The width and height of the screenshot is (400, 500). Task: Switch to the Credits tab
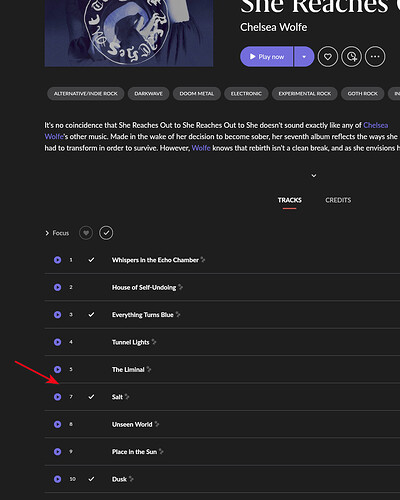338,200
